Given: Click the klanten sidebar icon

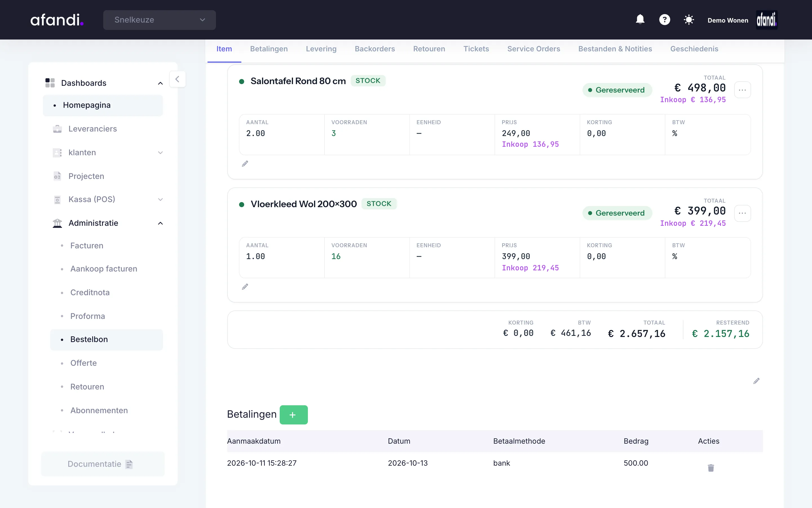Looking at the screenshot, I should tap(58, 152).
